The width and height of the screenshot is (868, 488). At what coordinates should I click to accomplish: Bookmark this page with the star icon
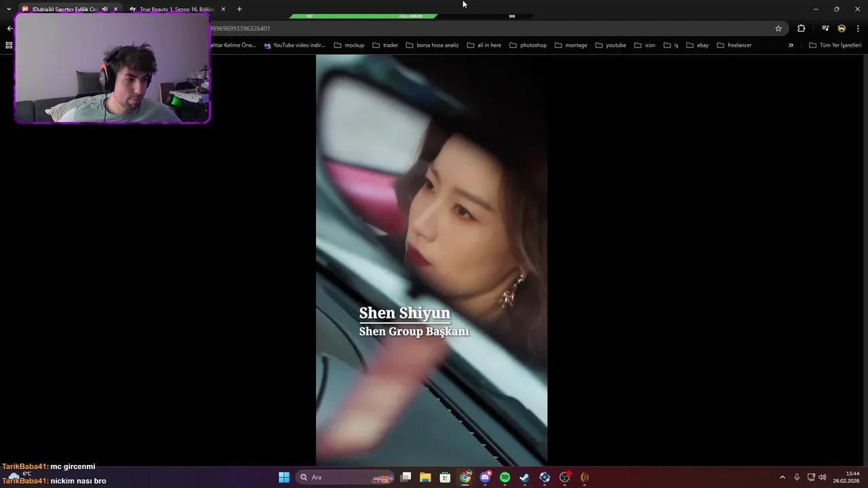(778, 28)
